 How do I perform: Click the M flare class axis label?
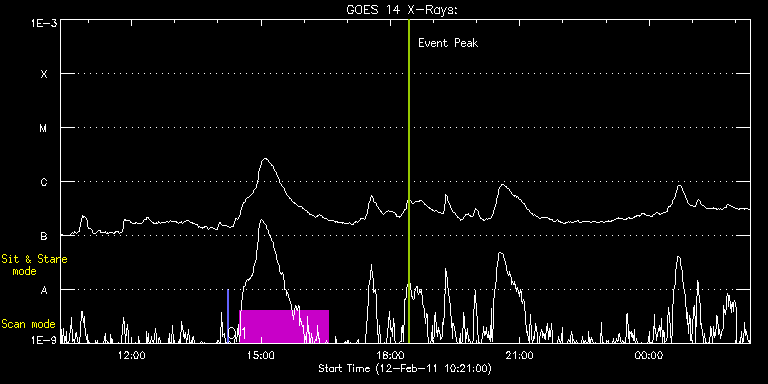coord(44,128)
